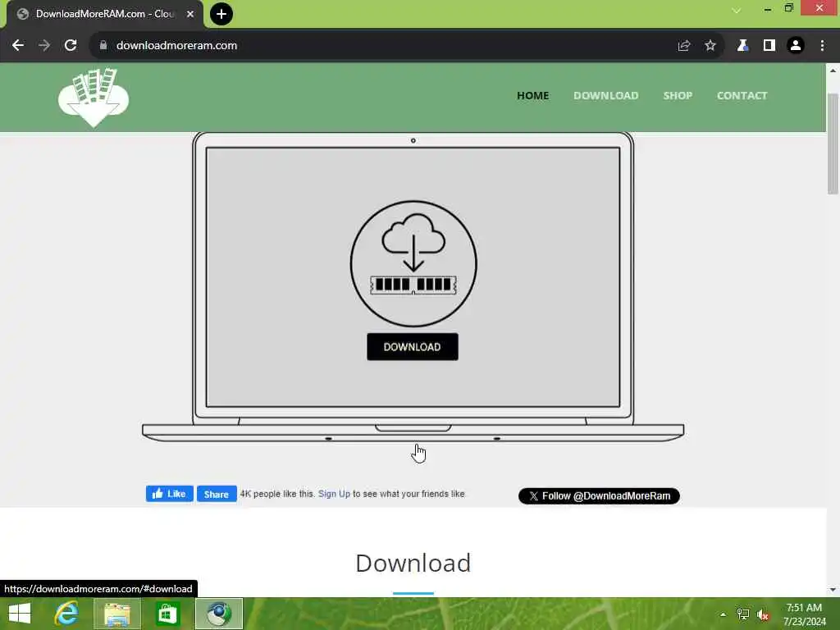Close the DownloadMoreRAM.com tab
The image size is (840, 630).
click(190, 14)
